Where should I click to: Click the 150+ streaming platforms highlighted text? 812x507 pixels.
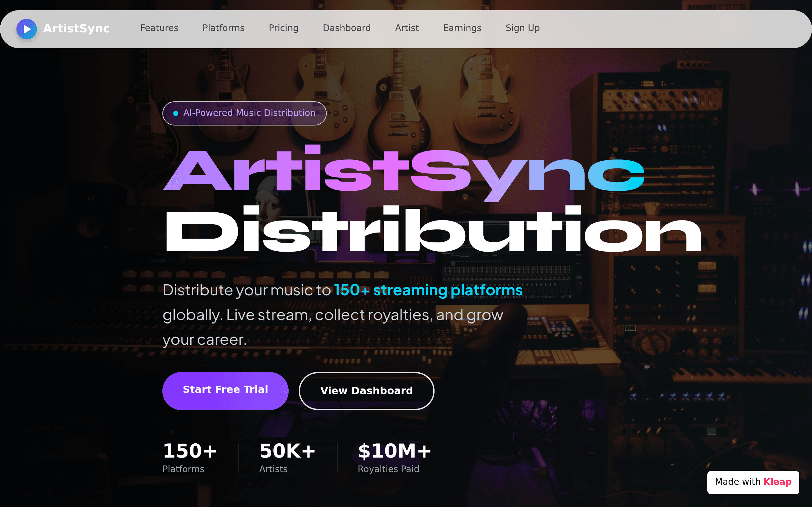pyautogui.click(x=428, y=290)
